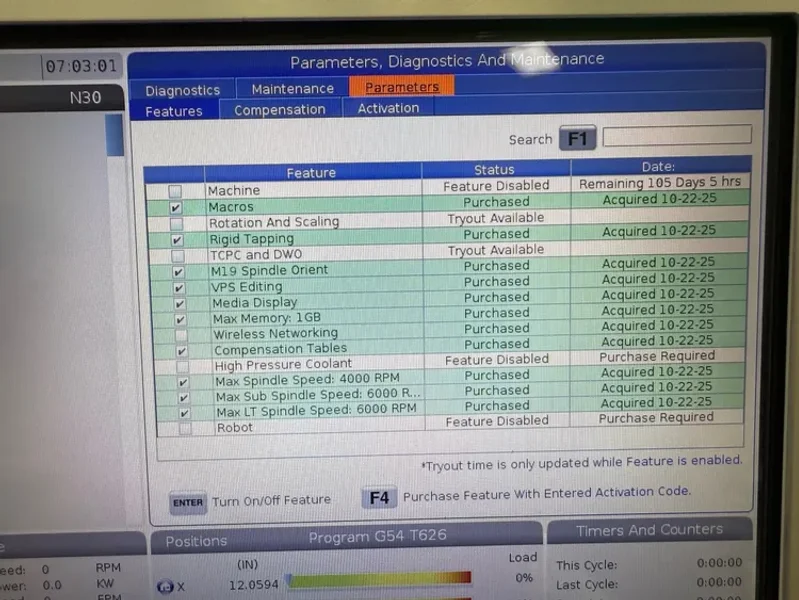Screen dimensions: 799x600
Task: Click the F1 search key icon
Action: (577, 139)
